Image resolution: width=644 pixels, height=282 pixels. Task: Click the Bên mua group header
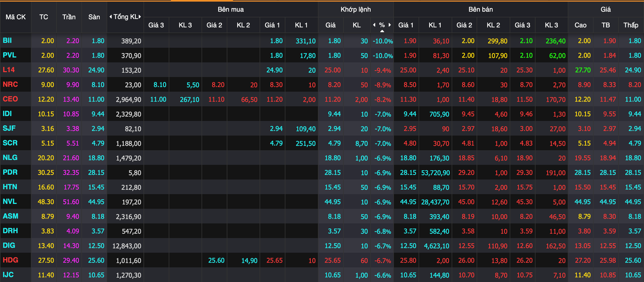point(231,9)
